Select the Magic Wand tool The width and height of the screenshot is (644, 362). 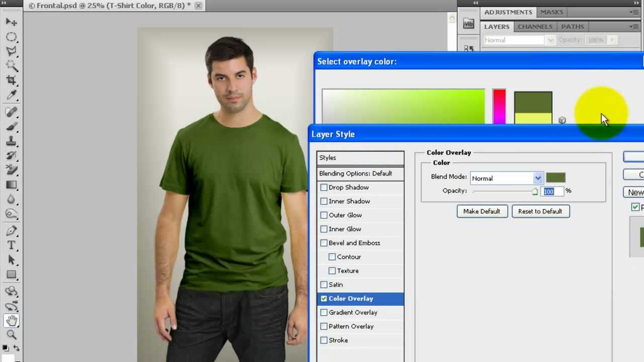point(11,65)
